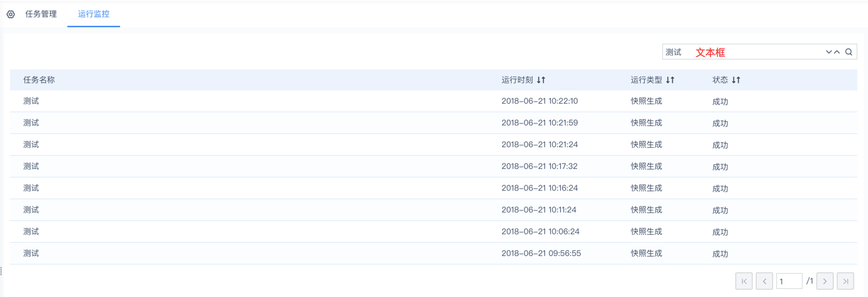Screen dimensions: 868x297
Task: Click the 任务名称 column header
Action: [39, 80]
